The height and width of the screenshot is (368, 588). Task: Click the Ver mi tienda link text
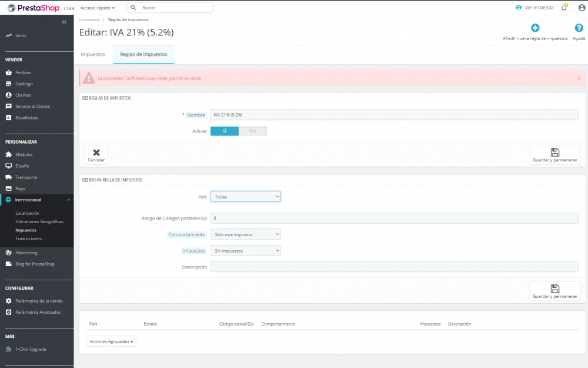(x=539, y=8)
